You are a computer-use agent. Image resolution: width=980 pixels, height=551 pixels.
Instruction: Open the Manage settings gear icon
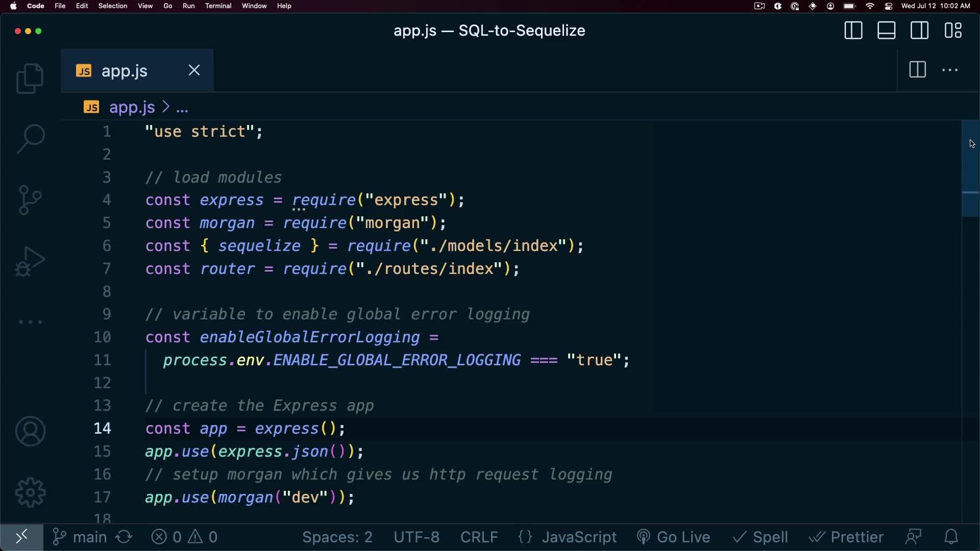[30, 492]
